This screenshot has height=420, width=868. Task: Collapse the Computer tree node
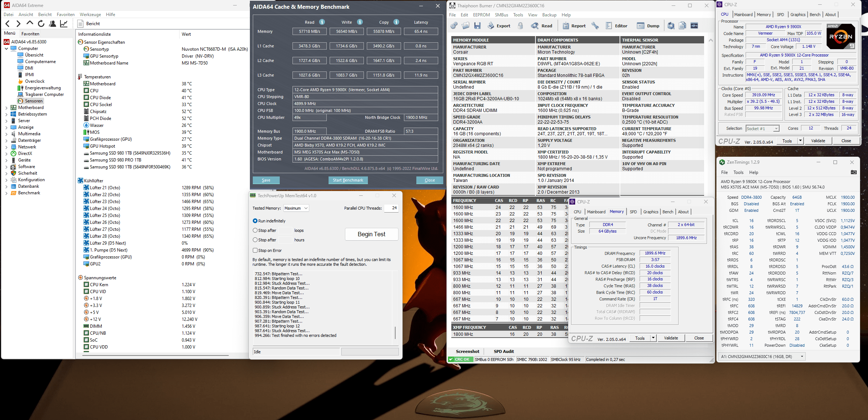click(6, 48)
